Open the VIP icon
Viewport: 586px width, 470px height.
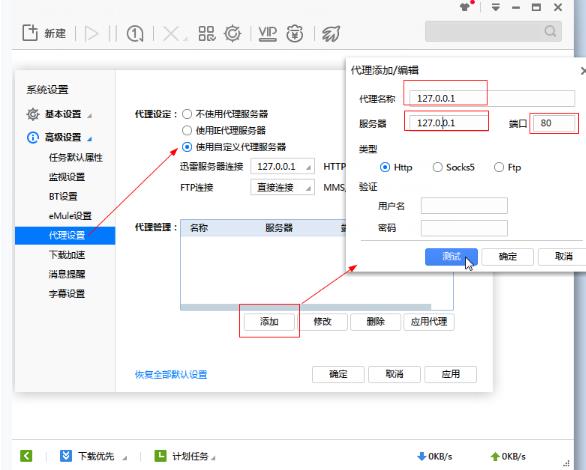click(268, 34)
